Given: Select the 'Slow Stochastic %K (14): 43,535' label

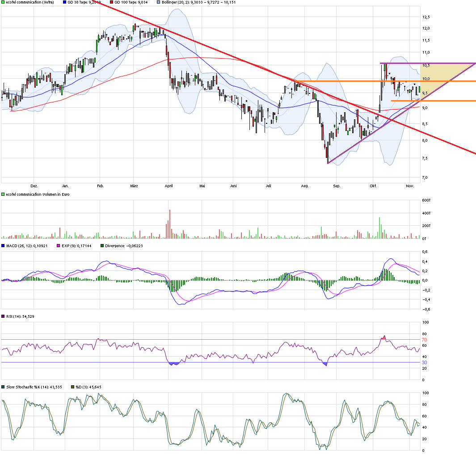Looking at the screenshot, I should coord(34,387).
